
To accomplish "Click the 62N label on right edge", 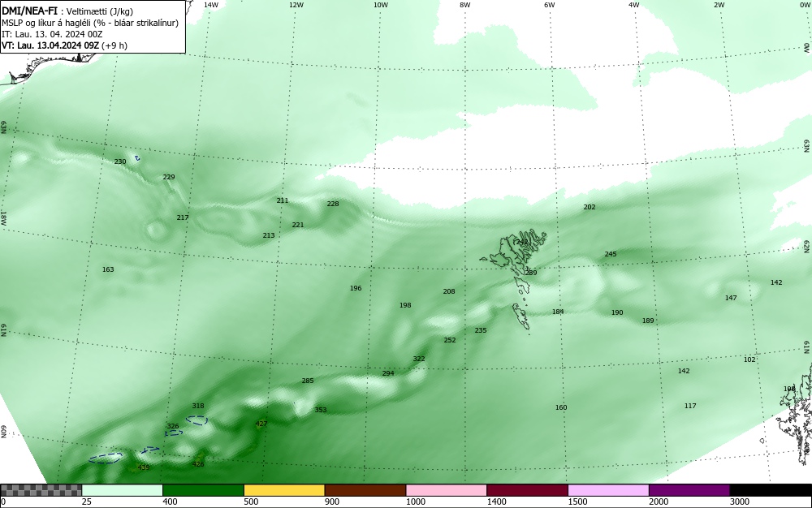I will point(807,247).
